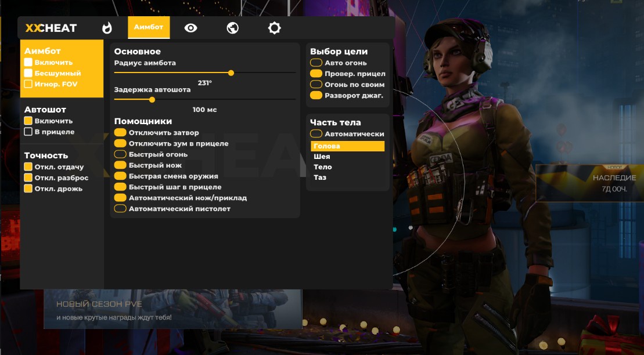Toggle the Провер. прицел switch
This screenshot has height=355, width=644.
[x=316, y=74]
